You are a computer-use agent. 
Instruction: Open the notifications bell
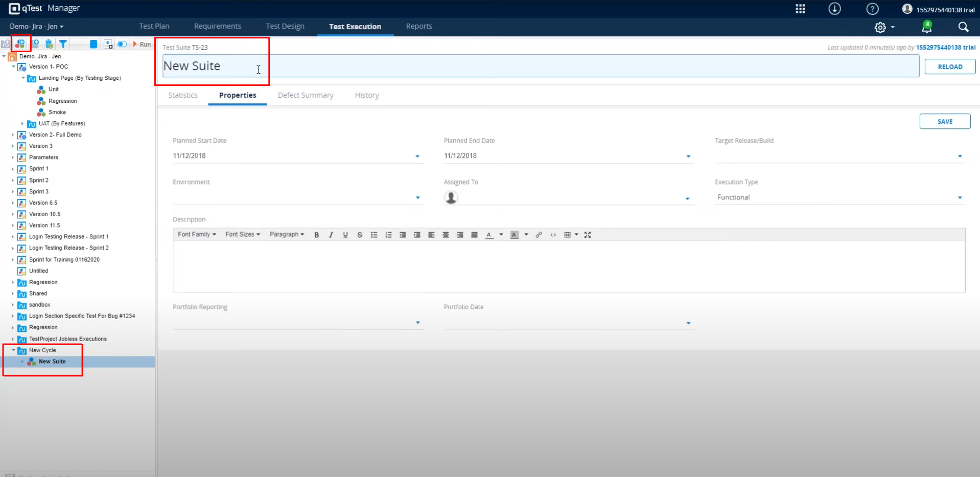(926, 27)
